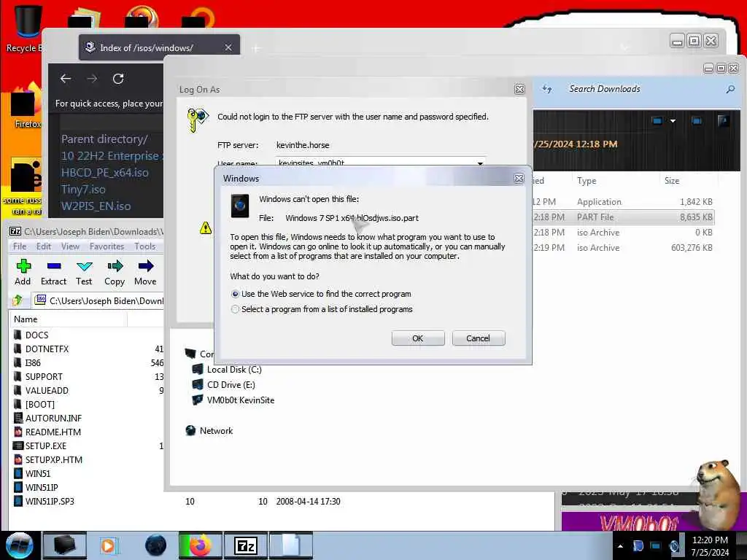Click the Extract tool in 7-Zip

click(53, 273)
